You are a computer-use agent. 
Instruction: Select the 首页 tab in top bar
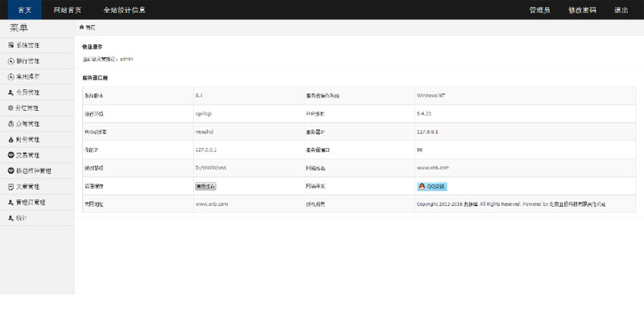coord(21,10)
